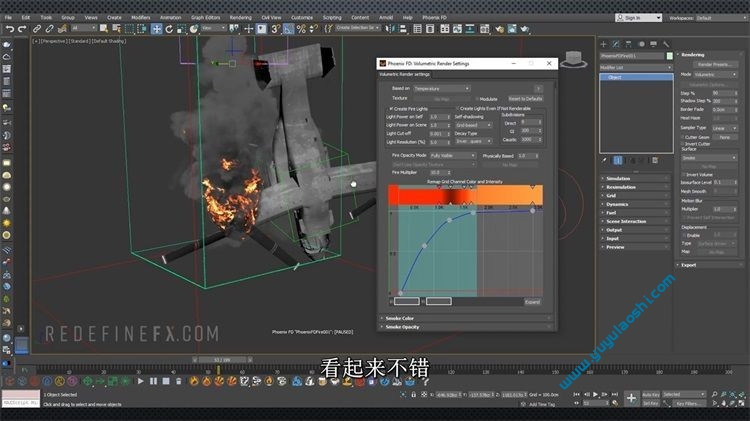The image size is (750, 421).
Task: Expand the Export rollout
Action: click(x=709, y=265)
